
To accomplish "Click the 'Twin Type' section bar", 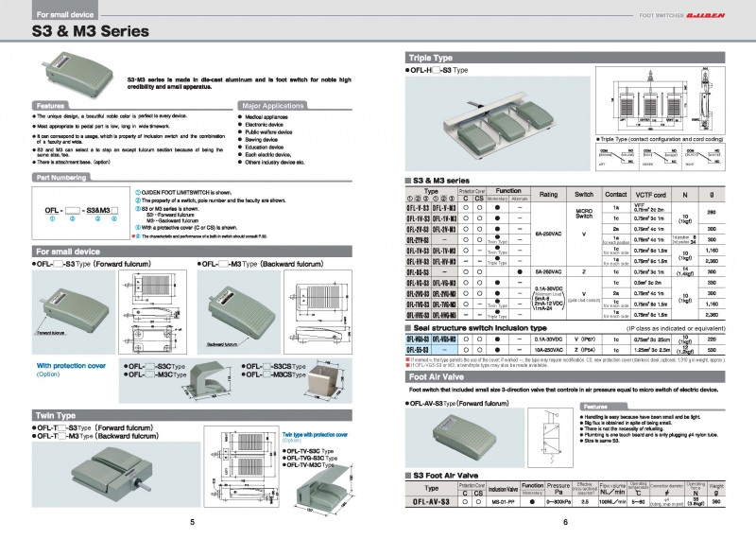I will [192, 415].
